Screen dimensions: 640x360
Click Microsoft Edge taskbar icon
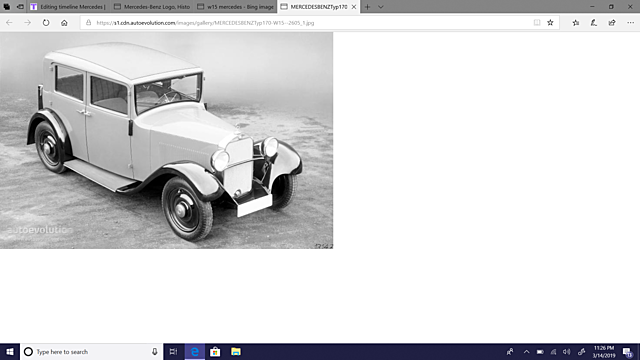pos(195,352)
